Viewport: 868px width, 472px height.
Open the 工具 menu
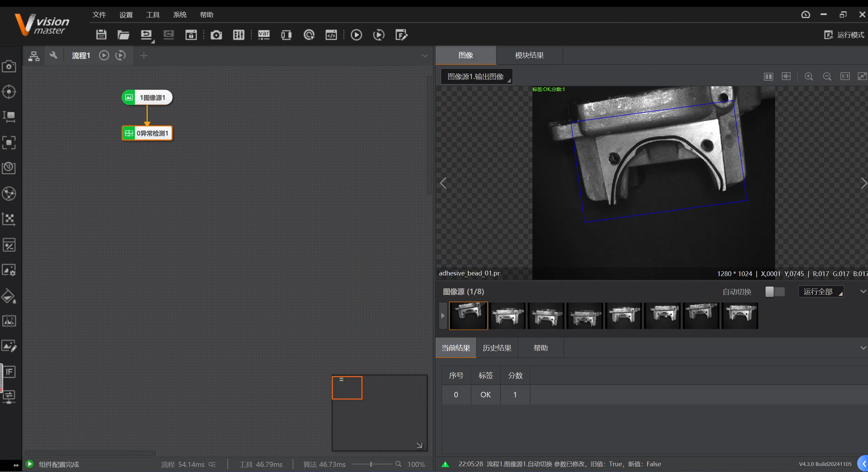click(x=153, y=15)
